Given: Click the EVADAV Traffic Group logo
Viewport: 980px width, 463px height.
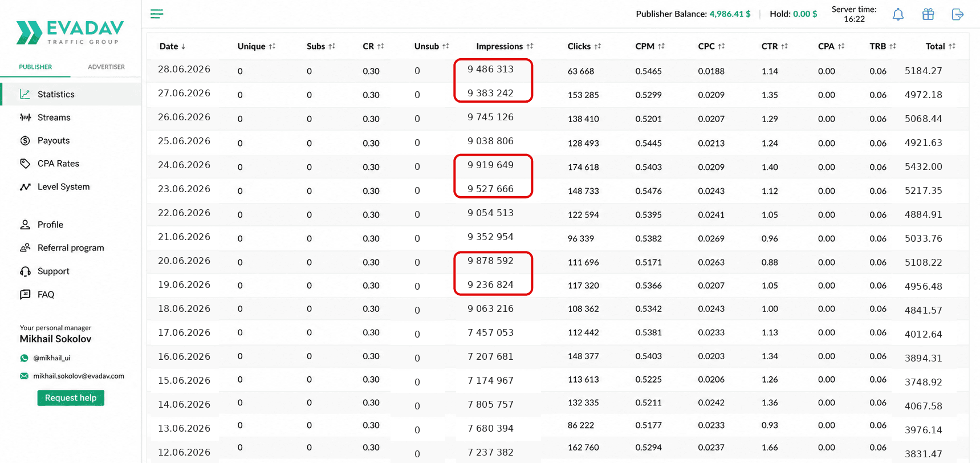Looking at the screenshot, I should 70,33.
